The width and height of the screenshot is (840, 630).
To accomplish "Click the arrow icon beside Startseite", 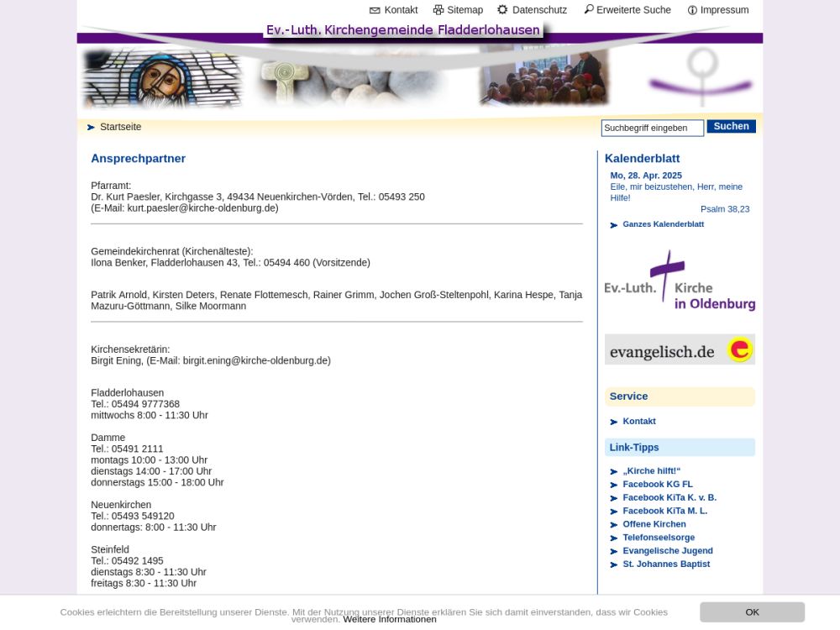I will coord(91,128).
